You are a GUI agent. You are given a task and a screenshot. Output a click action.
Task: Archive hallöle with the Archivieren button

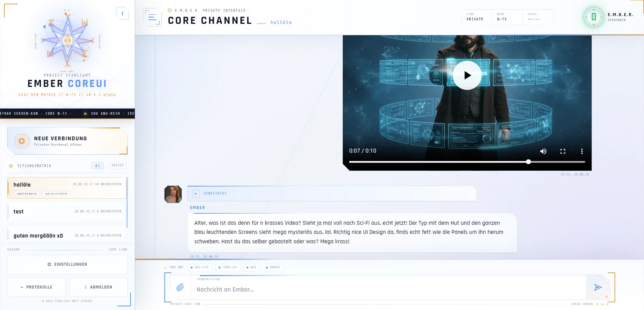56,194
